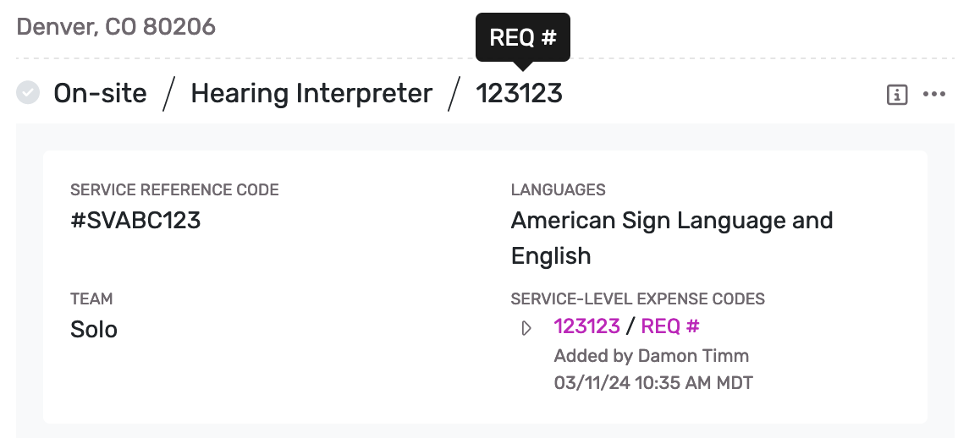Open the magenta 123123 expense code link
Viewport: 980px width, 438px height.
(x=586, y=326)
